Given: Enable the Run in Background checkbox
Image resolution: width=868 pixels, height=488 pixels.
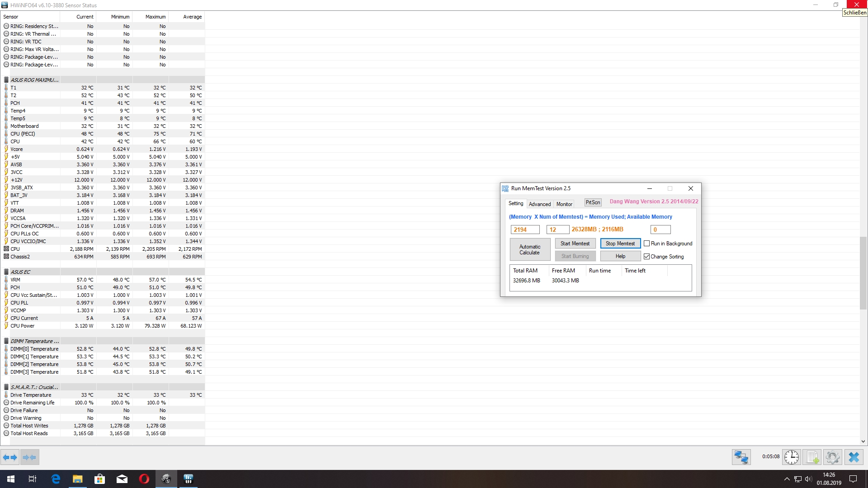Looking at the screenshot, I should pos(646,244).
